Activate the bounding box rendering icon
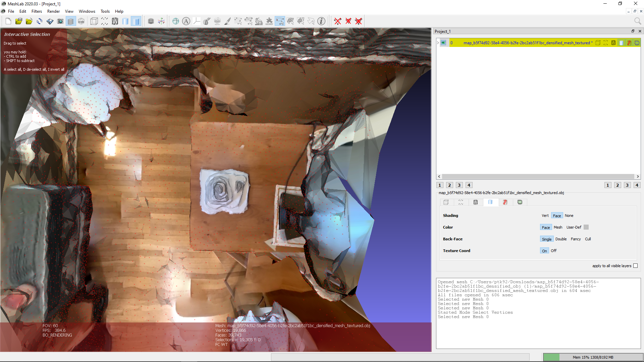 (x=94, y=21)
